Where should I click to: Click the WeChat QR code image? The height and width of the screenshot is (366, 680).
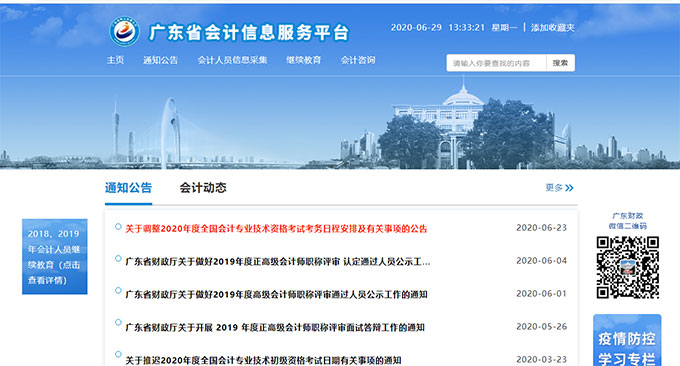click(628, 267)
